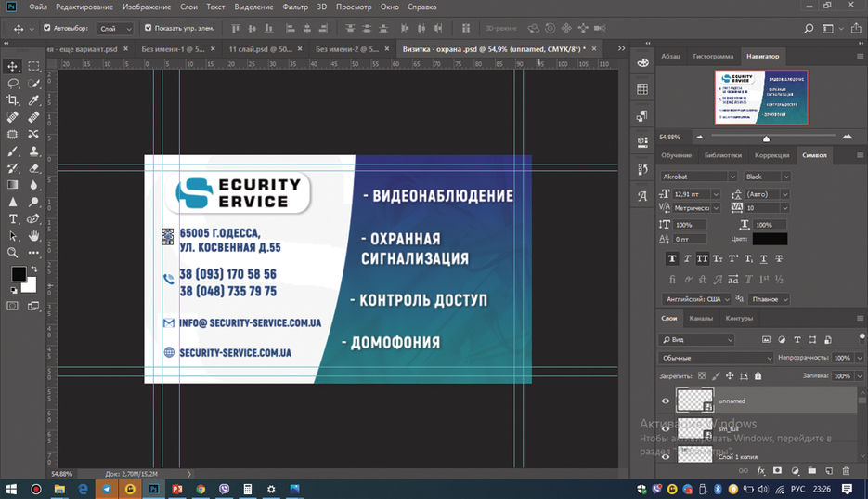Open the Слой auto-select dropdown

click(x=115, y=28)
